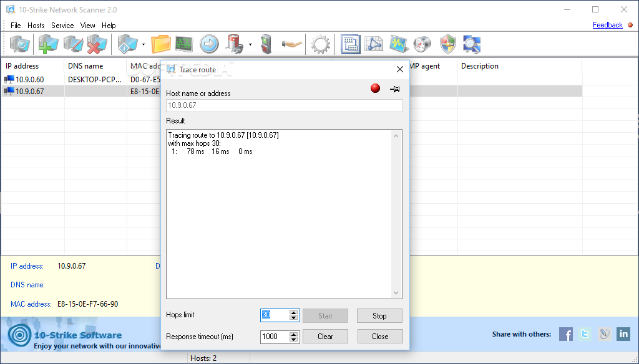
Task: Click the Tracing route result text line
Action: tap(223, 135)
